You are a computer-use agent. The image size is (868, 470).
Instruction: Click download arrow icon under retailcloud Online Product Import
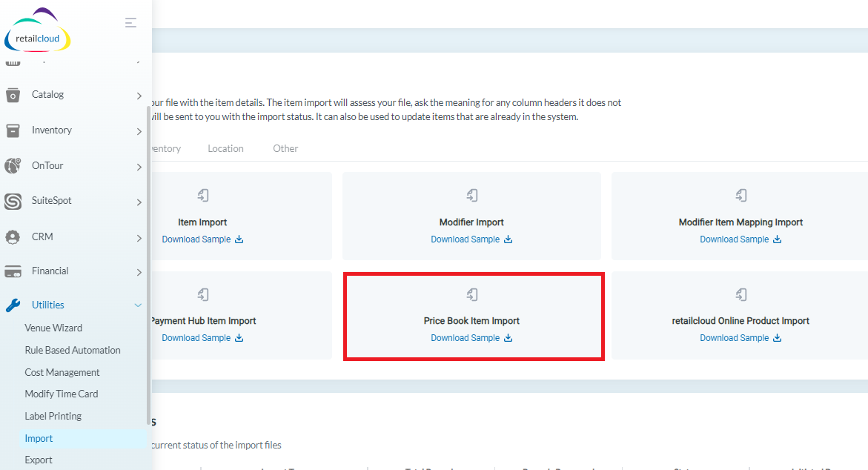click(778, 338)
